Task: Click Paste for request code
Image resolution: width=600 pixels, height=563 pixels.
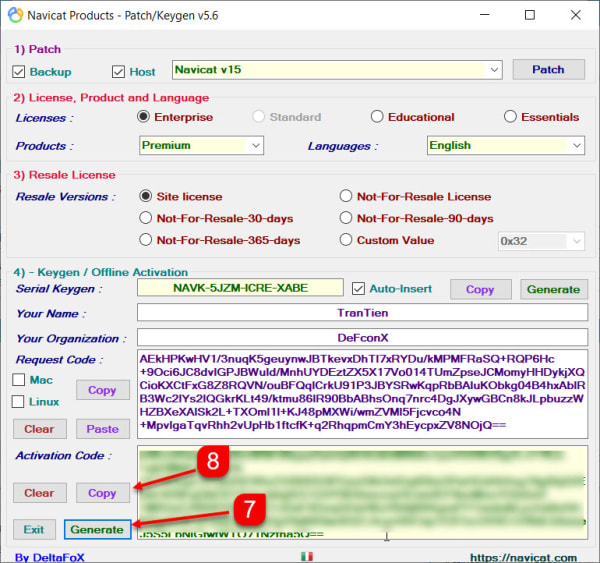Action: [103, 429]
